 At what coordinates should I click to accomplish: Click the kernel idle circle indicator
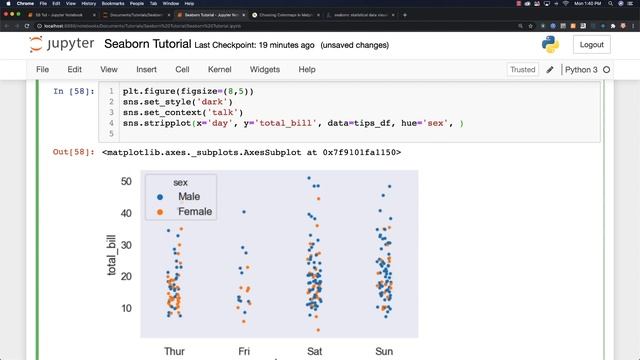(x=607, y=70)
